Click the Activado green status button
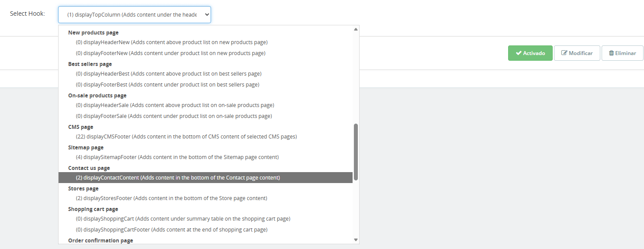 pyautogui.click(x=530, y=53)
